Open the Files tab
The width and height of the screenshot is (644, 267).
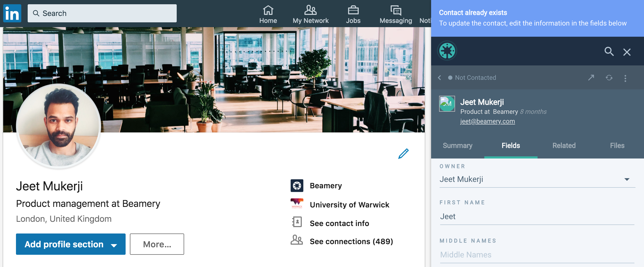[x=617, y=146]
